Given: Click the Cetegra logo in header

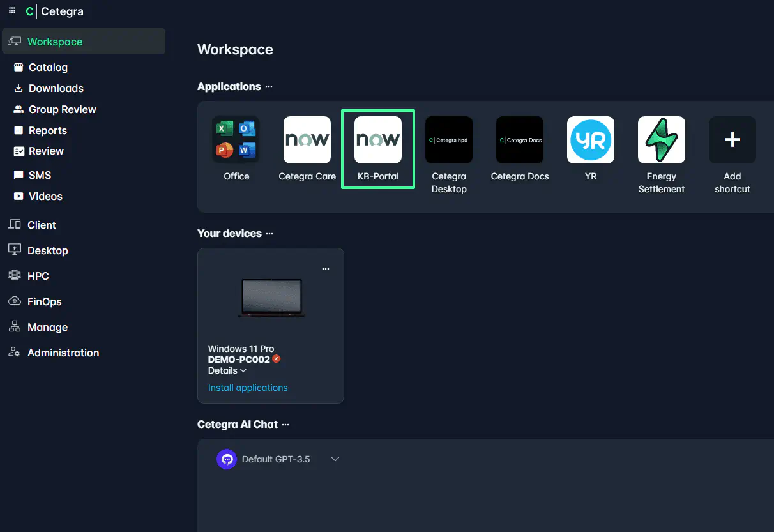Looking at the screenshot, I should point(55,11).
